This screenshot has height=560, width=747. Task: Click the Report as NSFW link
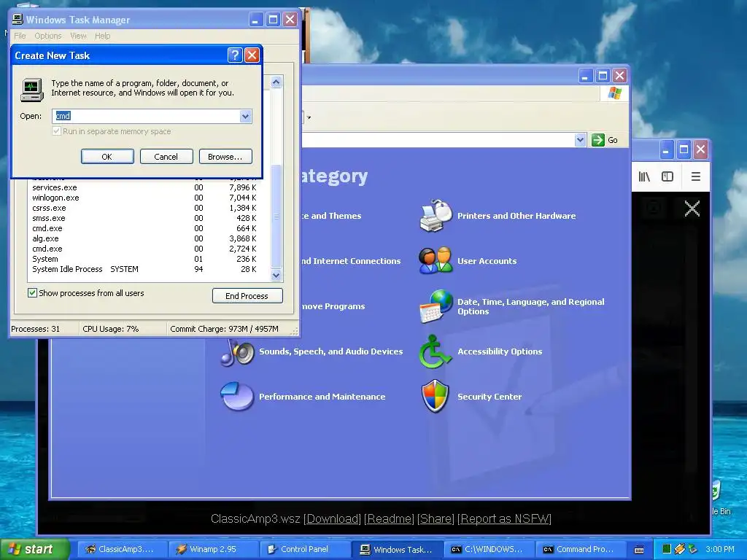pyautogui.click(x=505, y=518)
